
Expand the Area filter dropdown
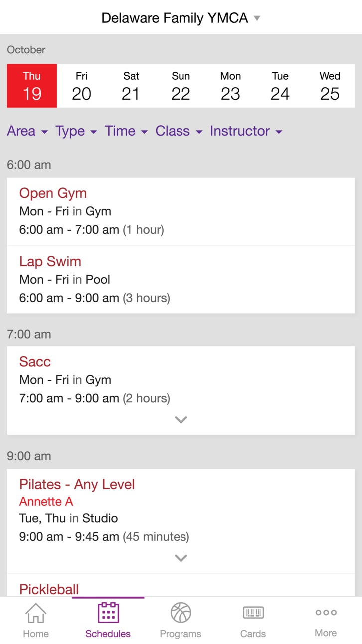coord(27,131)
